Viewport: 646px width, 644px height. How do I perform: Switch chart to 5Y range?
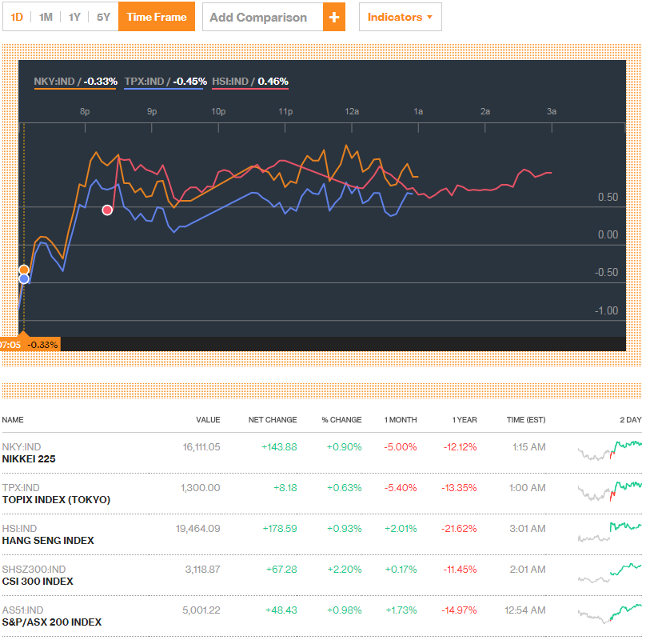pos(103,17)
